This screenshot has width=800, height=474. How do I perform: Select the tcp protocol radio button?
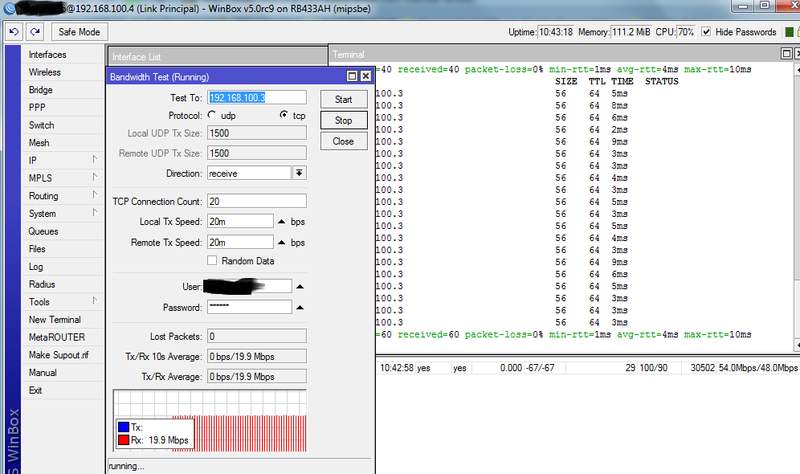coord(284,115)
